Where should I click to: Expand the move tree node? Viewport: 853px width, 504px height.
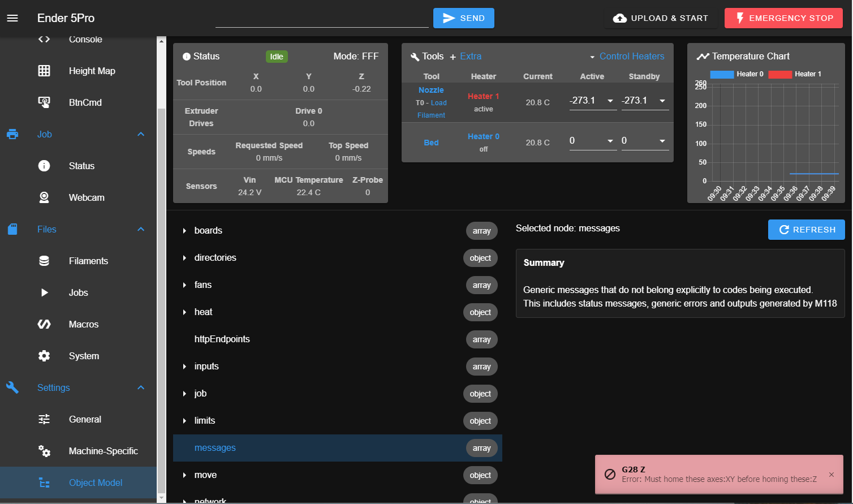[x=184, y=475]
